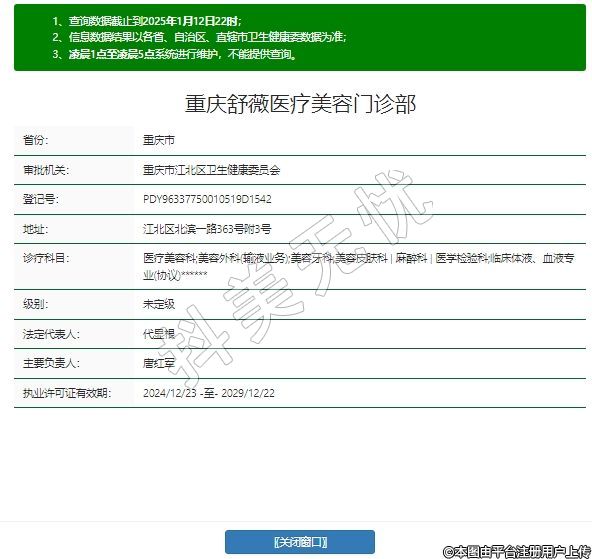Click the 级别 value 未定级
Image resolution: width=592 pixels, height=559 pixels.
[159, 304]
